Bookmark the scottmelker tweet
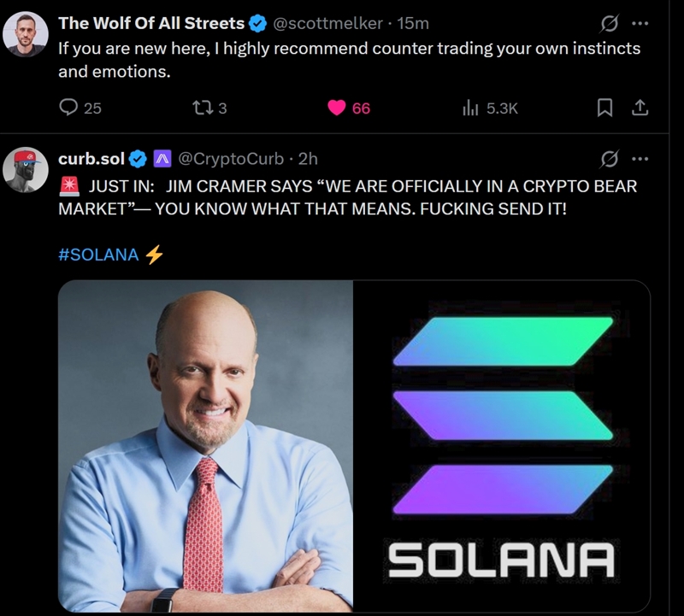 pyautogui.click(x=604, y=108)
